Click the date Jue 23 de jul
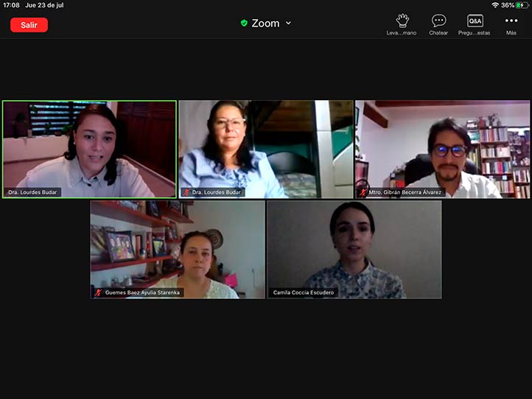The image size is (532, 399). (x=44, y=5)
